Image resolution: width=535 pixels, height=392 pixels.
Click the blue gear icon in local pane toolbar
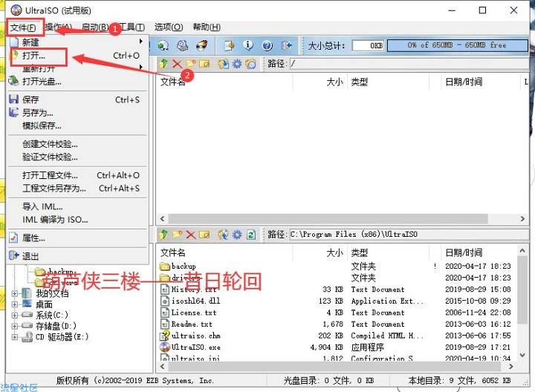237,235
